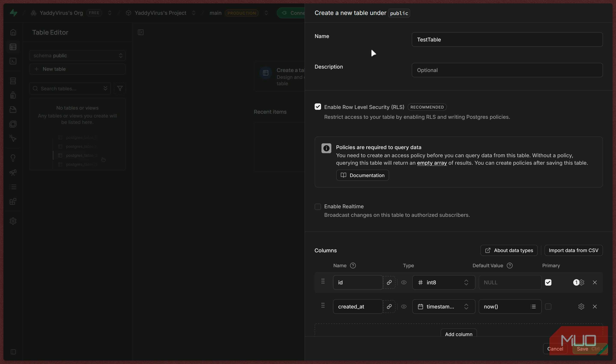Screen dimensions: 616x364
Task: Uncheck primary key for id column
Action: click(548, 282)
